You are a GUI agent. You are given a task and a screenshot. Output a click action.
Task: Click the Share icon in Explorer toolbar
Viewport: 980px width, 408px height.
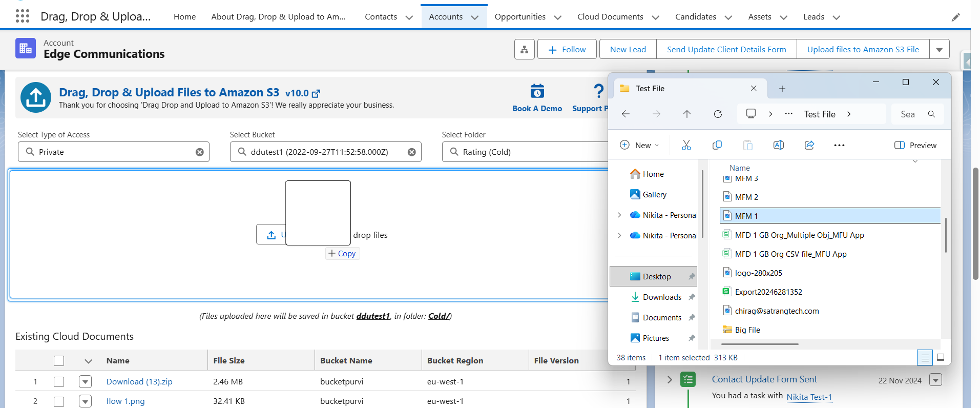click(x=809, y=145)
